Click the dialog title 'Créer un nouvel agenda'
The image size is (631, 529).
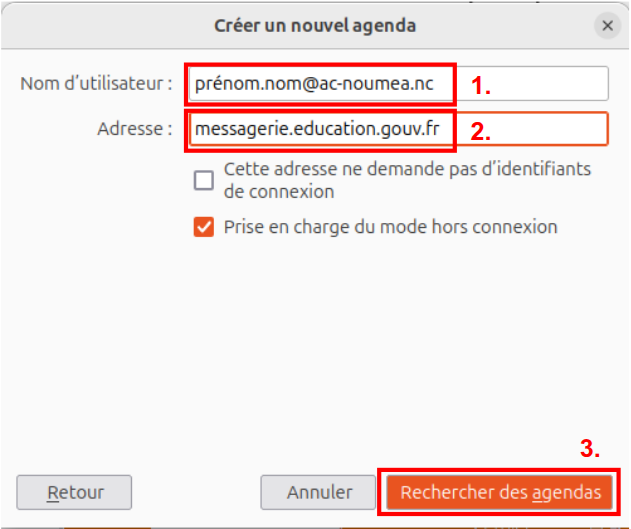[315, 25]
